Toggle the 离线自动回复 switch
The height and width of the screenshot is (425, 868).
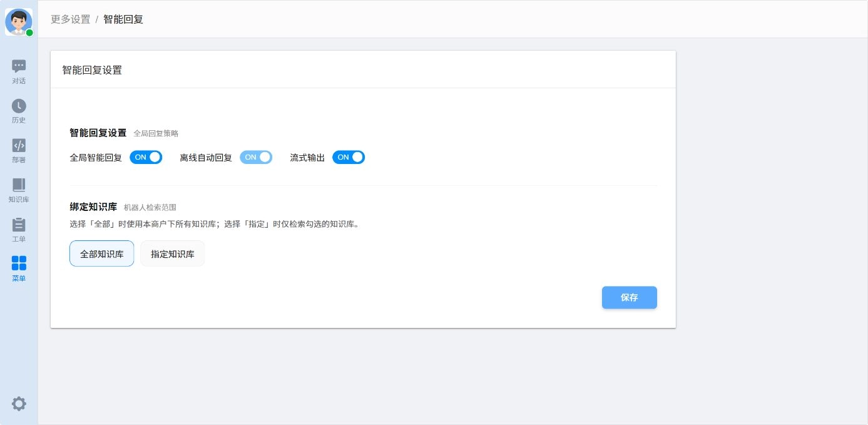[x=256, y=157]
